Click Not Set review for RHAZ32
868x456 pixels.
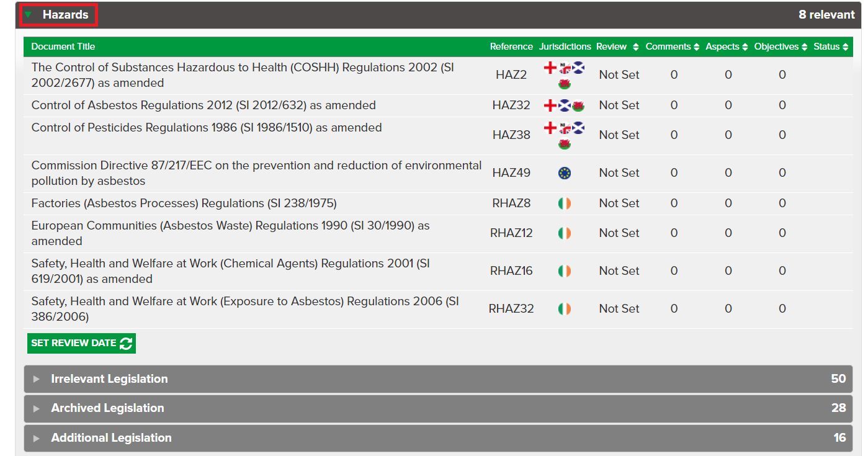pyautogui.click(x=619, y=309)
